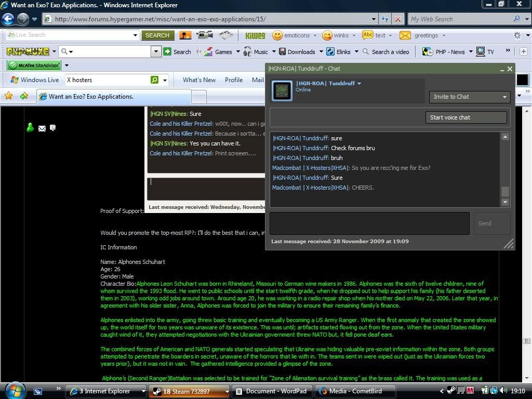The width and height of the screenshot is (532, 399).
Task: Switch to Document - WordPad taskbar button
Action: (x=272, y=391)
